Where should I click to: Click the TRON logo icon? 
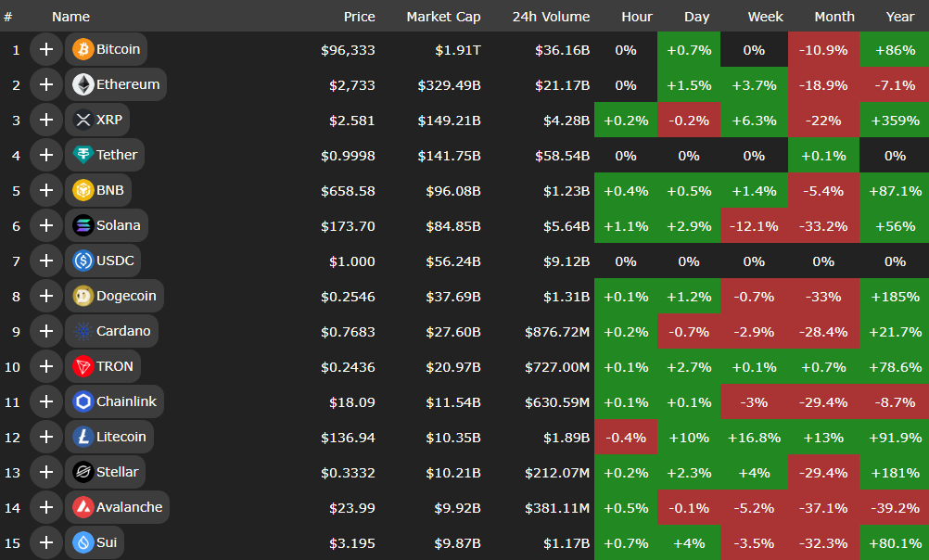(x=83, y=366)
